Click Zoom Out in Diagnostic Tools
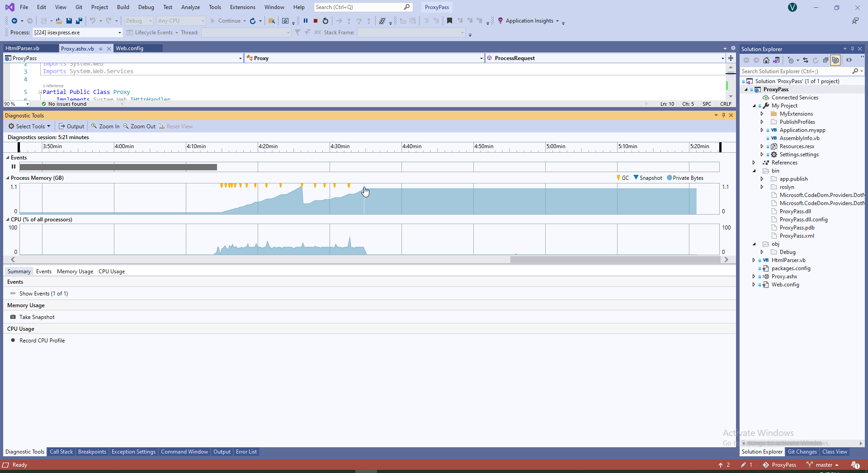 click(139, 126)
